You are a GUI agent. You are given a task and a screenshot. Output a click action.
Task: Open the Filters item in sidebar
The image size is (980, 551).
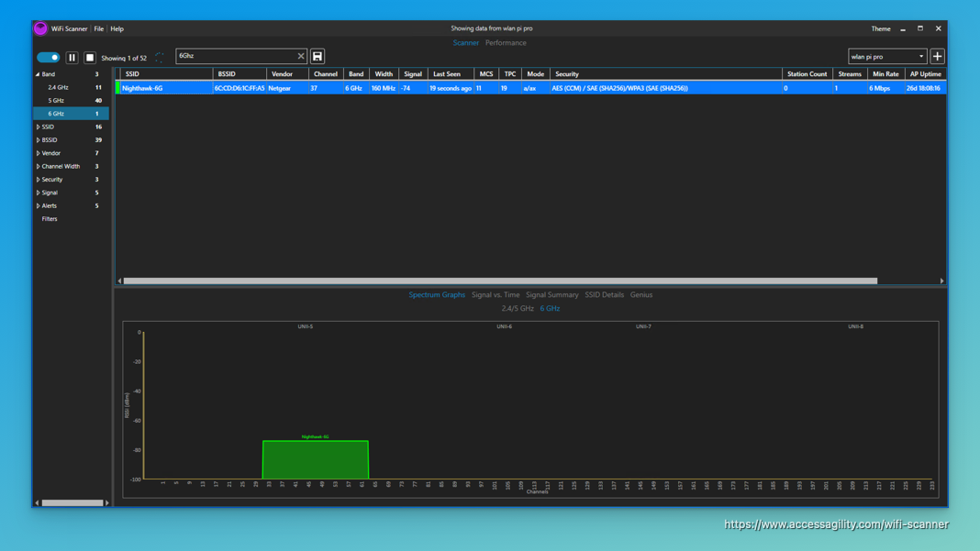50,219
